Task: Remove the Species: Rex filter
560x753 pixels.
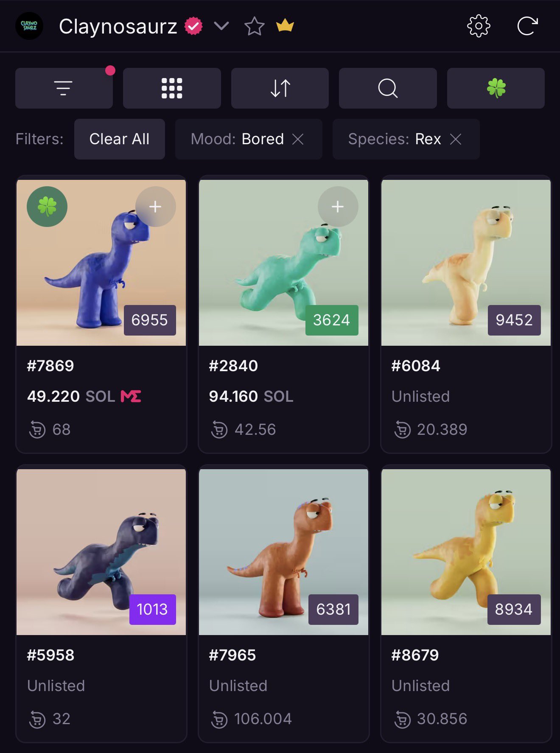Action: pyautogui.click(x=456, y=139)
